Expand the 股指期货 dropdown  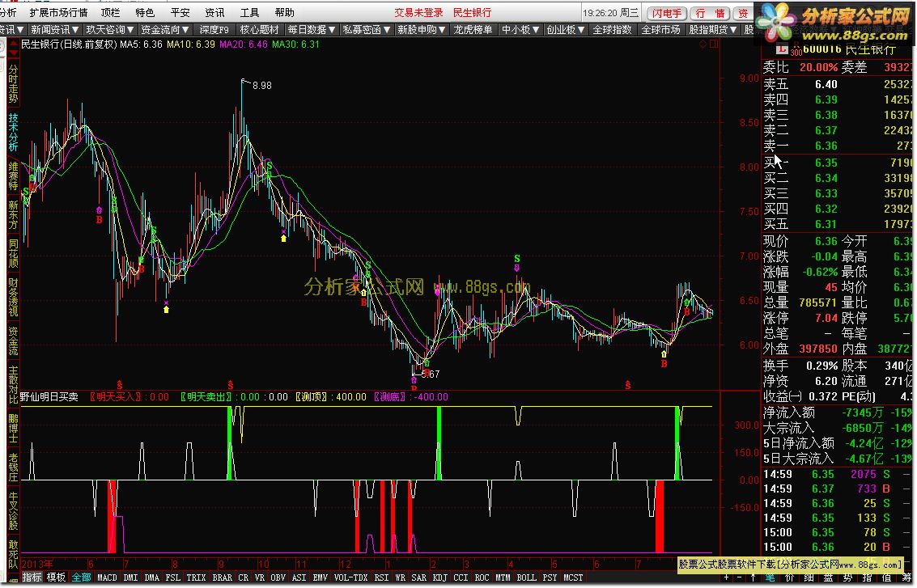click(x=713, y=29)
